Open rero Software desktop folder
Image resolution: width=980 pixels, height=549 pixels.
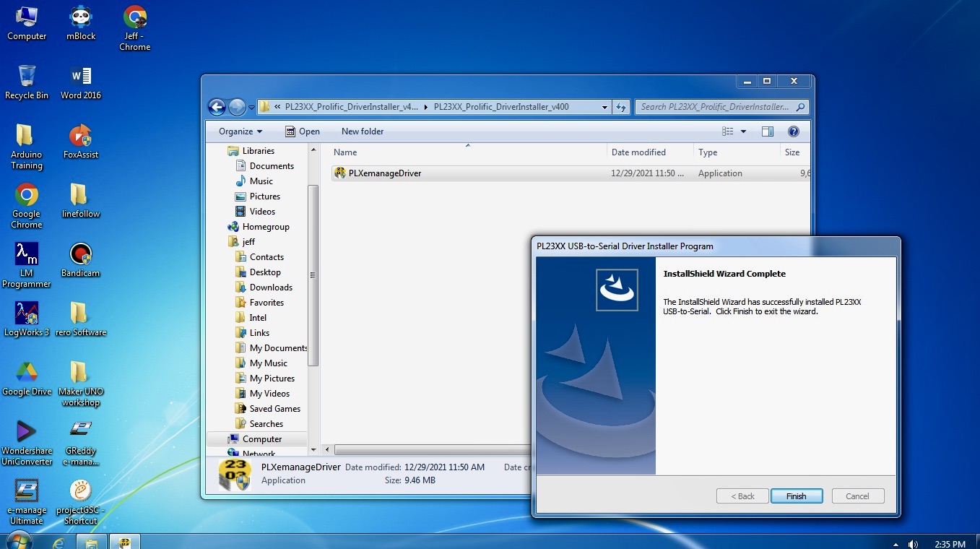pos(81,319)
